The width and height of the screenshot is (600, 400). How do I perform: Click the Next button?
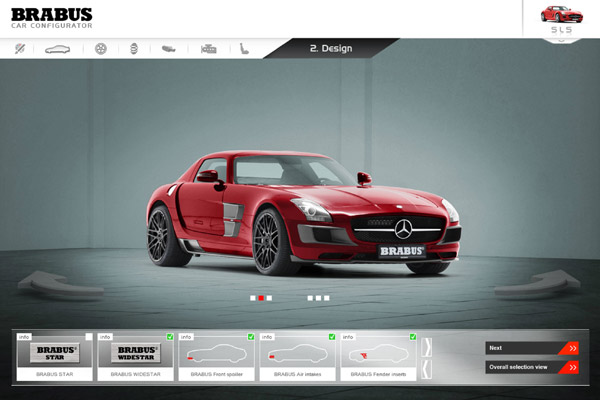click(532, 348)
